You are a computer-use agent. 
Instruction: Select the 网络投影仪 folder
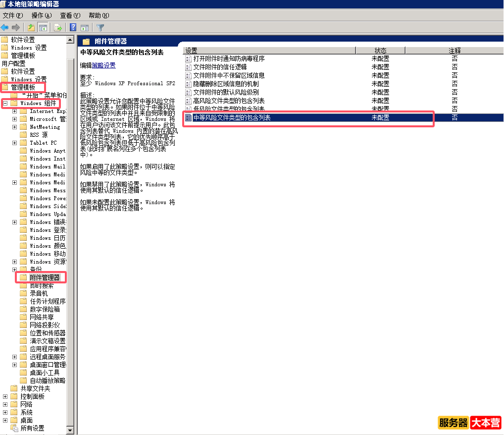point(45,325)
